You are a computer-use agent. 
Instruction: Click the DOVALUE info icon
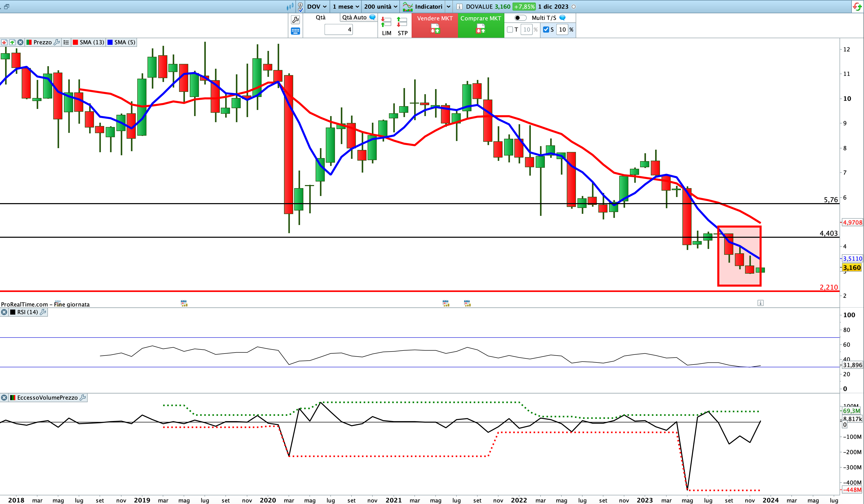pyautogui.click(x=460, y=7)
